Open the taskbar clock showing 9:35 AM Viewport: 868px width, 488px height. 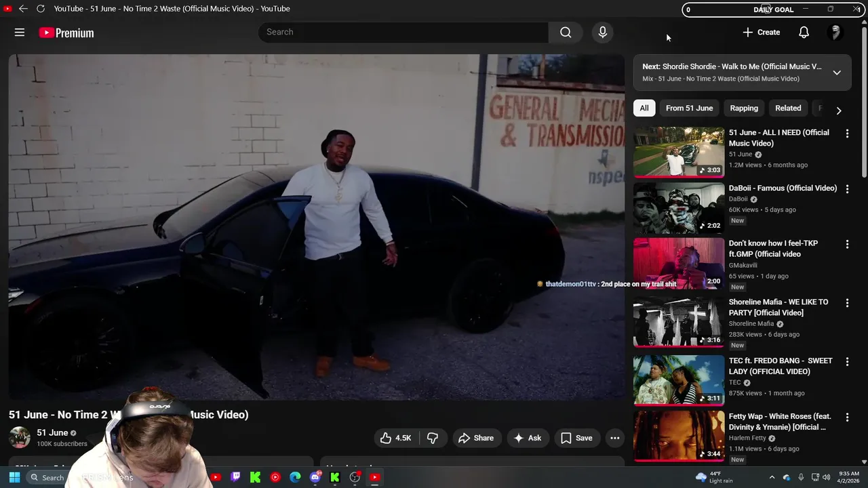tap(848, 477)
